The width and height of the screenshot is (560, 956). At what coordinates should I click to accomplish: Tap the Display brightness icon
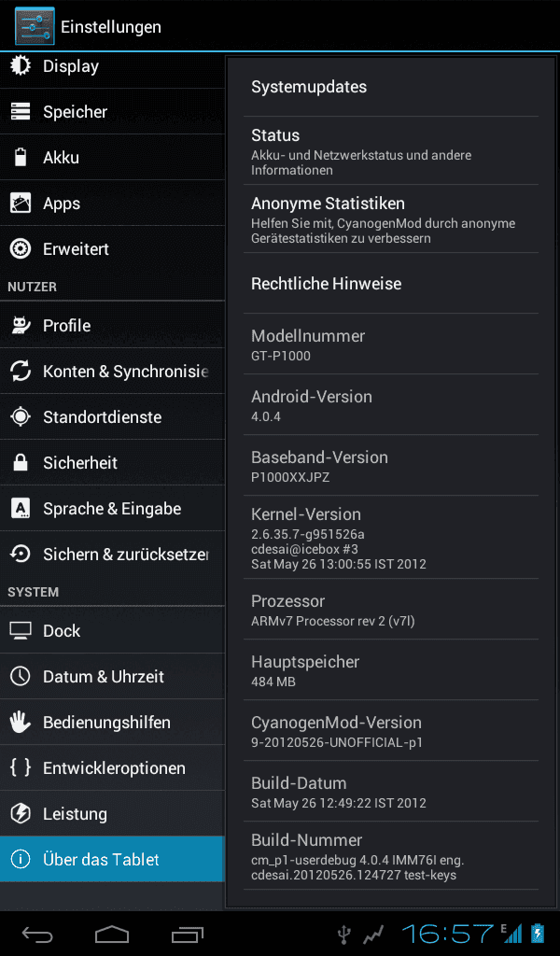pyautogui.click(x=21, y=66)
